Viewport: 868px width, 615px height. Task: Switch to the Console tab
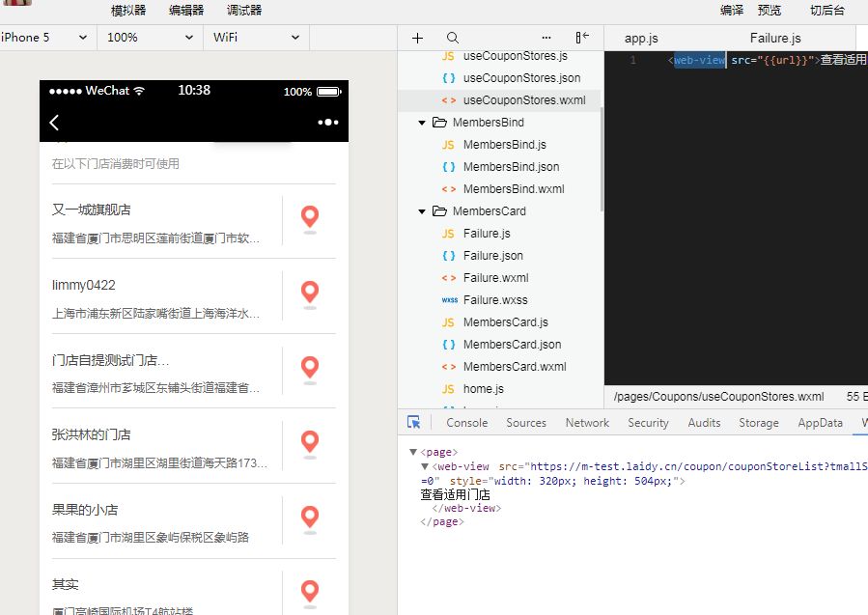466,423
